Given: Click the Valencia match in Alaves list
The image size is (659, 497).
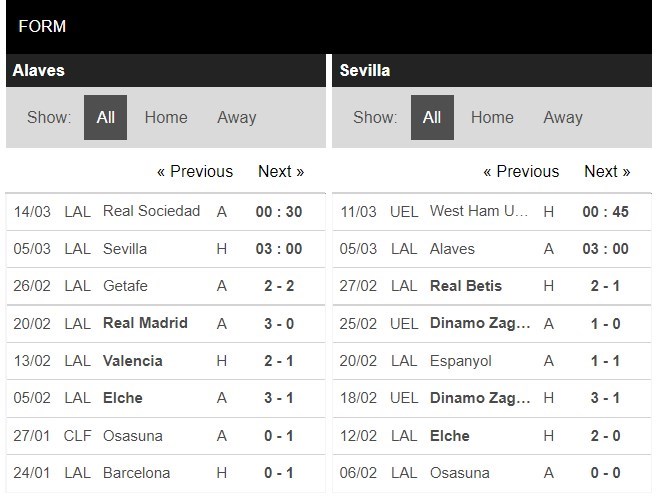Looking at the screenshot, I should click(x=166, y=361).
